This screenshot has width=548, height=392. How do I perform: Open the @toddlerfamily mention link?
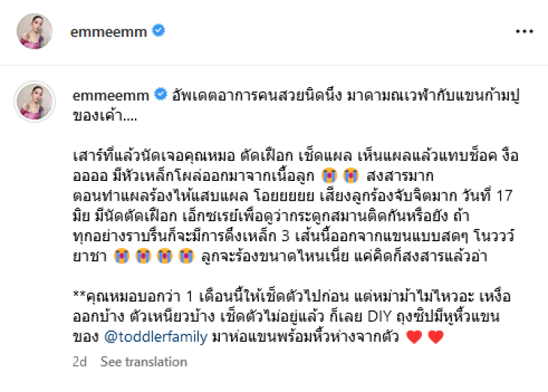point(156,336)
